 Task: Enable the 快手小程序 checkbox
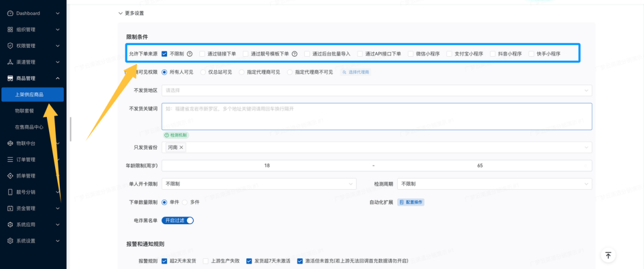[x=532, y=54]
